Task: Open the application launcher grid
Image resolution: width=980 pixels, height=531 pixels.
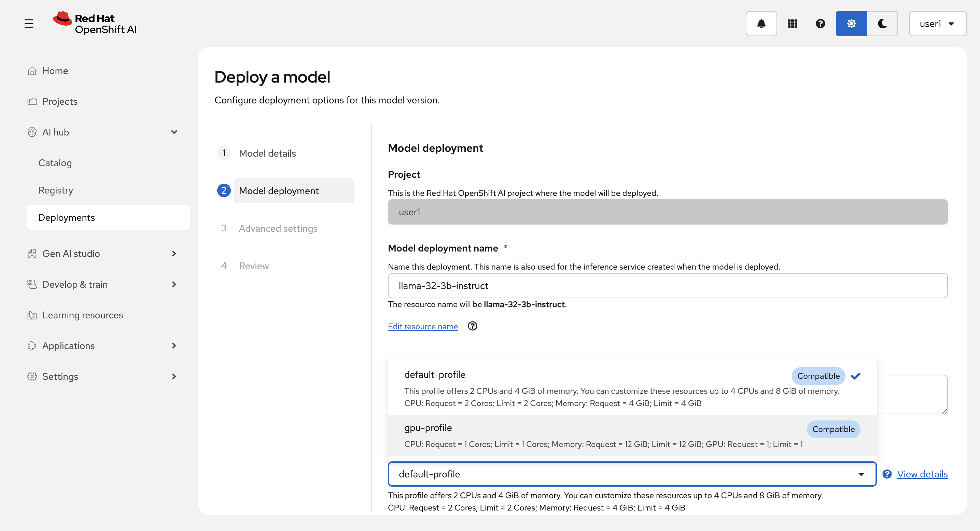Action: 792,24
